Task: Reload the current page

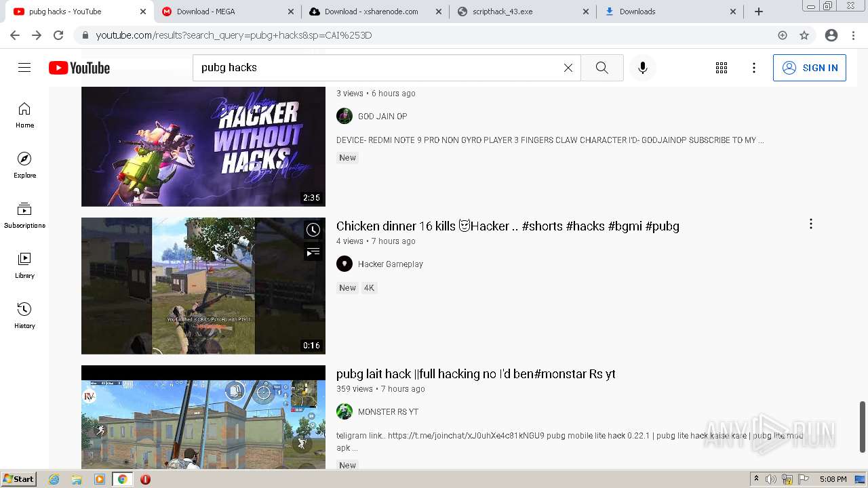Action: (58, 35)
